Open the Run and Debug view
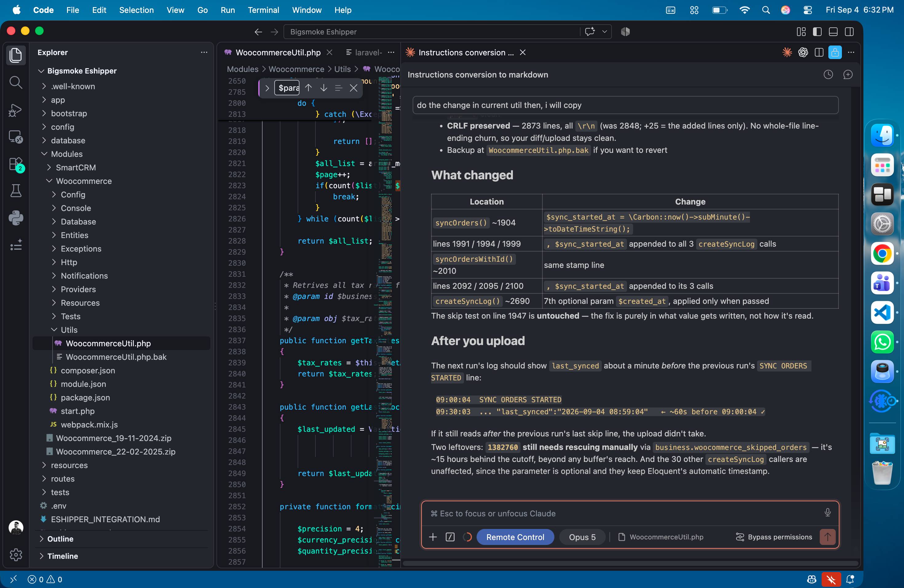Screen dimensions: 904x588 [x=16, y=110]
